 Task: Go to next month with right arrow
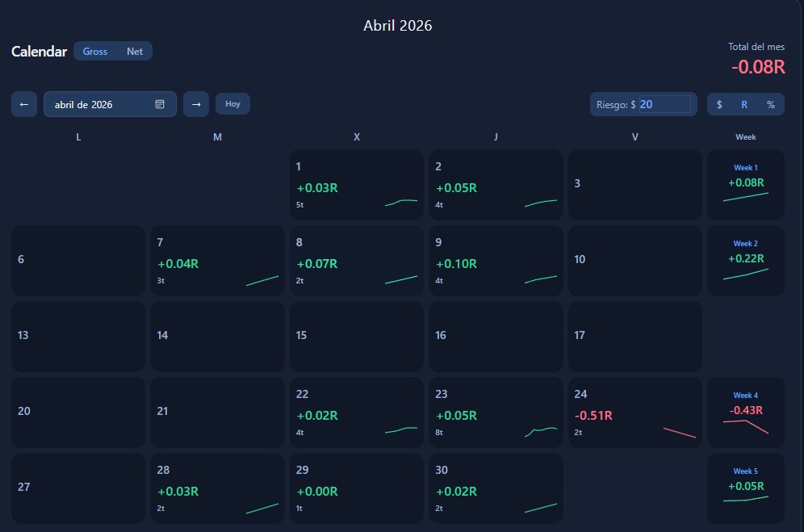point(196,104)
